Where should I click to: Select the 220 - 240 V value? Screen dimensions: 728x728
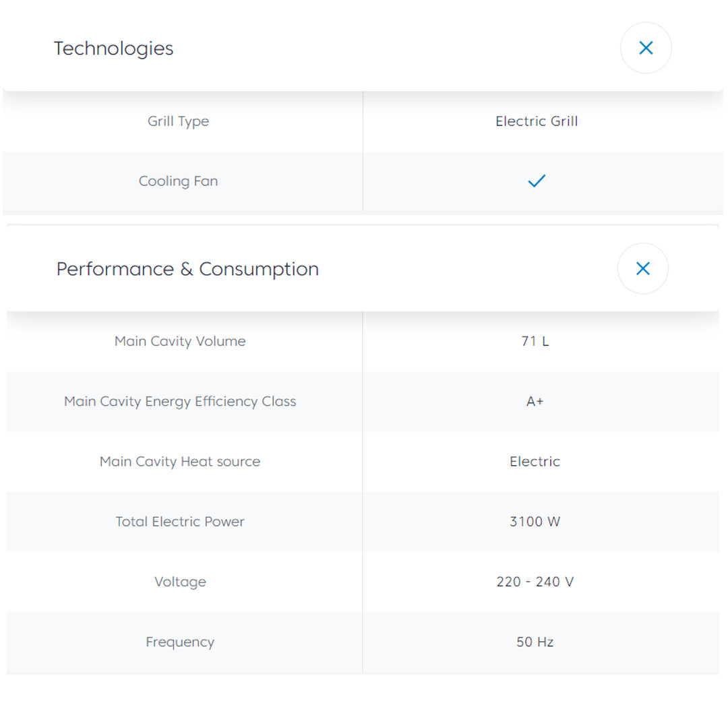point(535,582)
